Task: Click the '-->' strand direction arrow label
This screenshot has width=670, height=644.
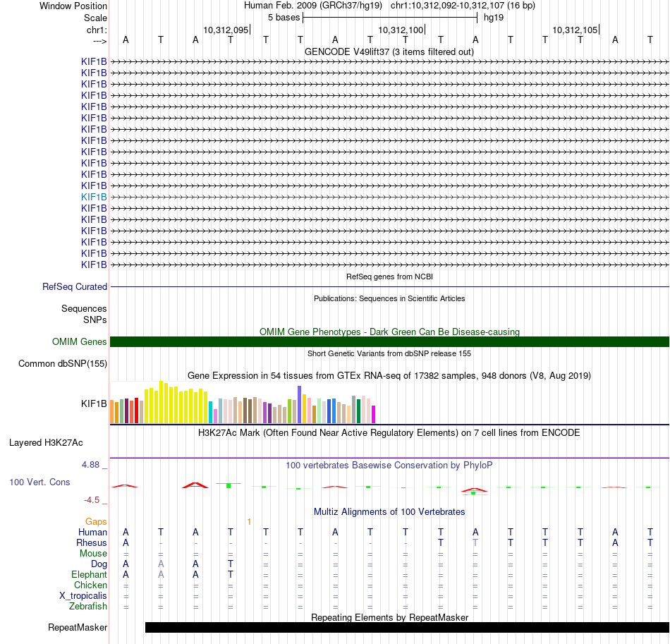Action: [x=100, y=41]
